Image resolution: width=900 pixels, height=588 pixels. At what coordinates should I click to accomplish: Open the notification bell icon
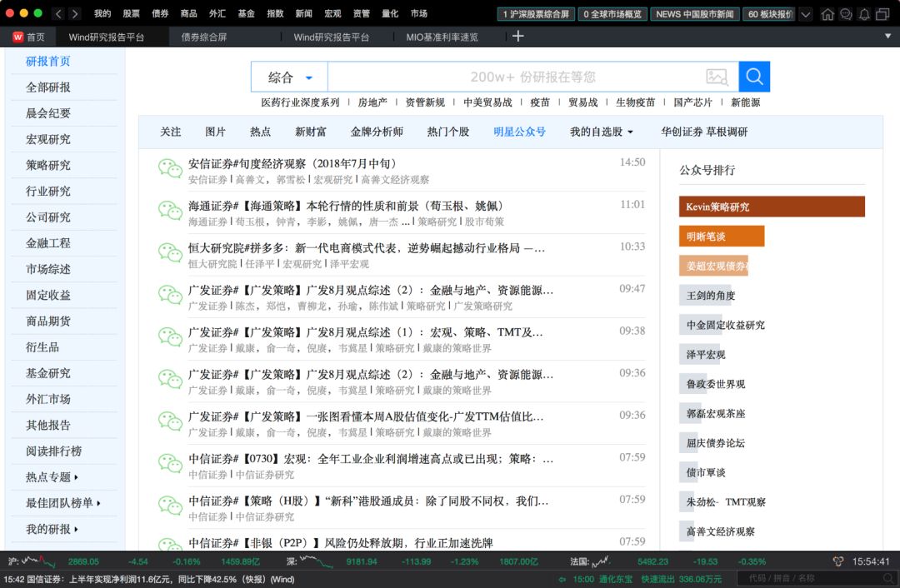864,13
